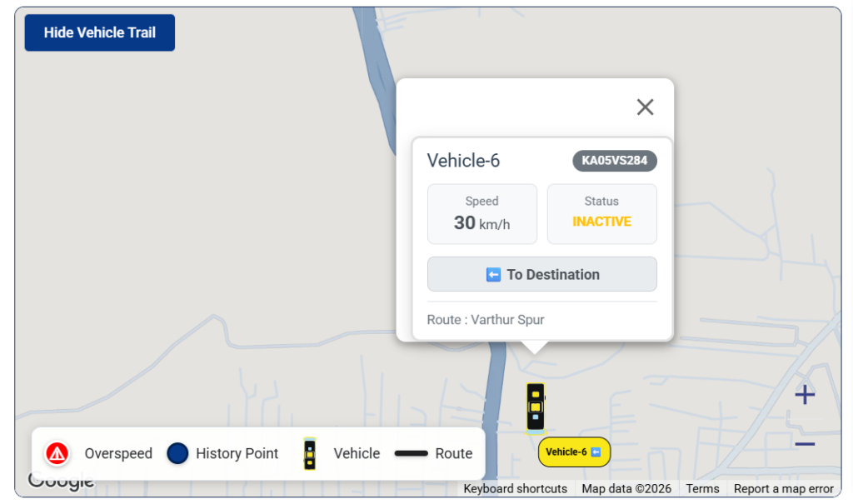
Task: Click the To Destination button
Action: click(541, 274)
